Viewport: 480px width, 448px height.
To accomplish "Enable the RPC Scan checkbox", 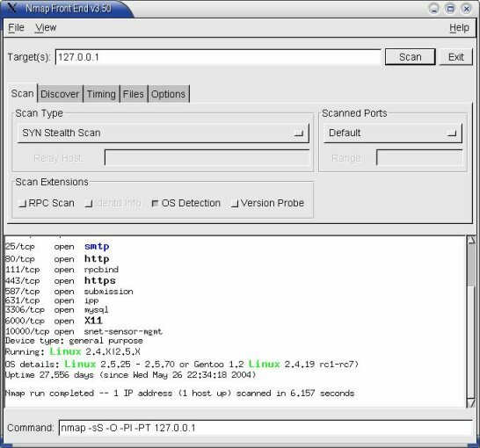I will (47, 204).
